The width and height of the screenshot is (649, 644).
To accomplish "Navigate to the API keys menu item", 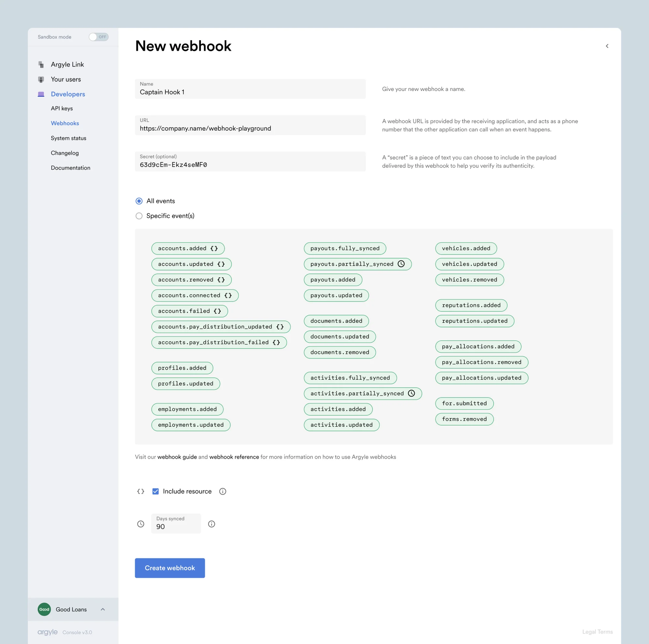I will (62, 108).
